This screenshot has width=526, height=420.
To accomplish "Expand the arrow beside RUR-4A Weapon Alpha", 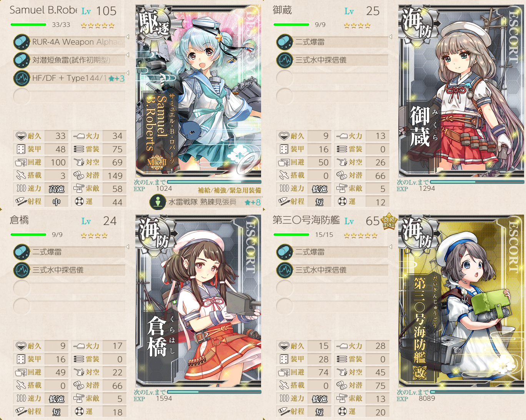I will coord(127,37).
